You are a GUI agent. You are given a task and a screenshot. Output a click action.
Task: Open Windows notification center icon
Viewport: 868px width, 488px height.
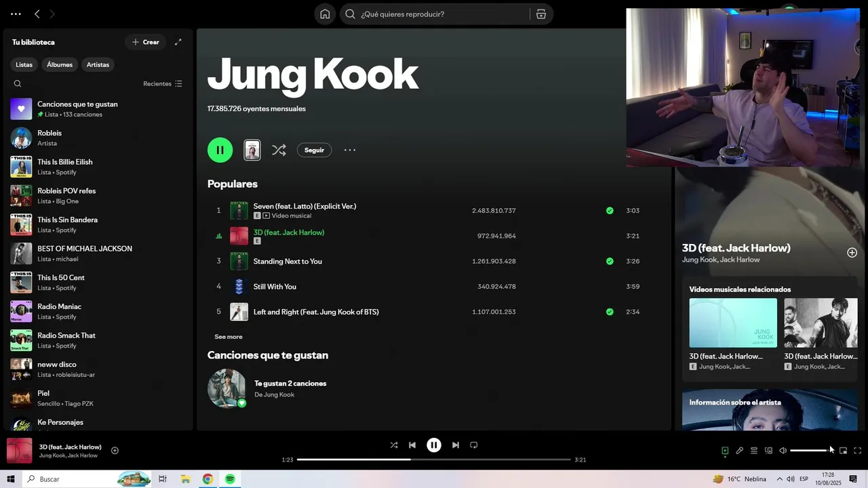coord(853,479)
